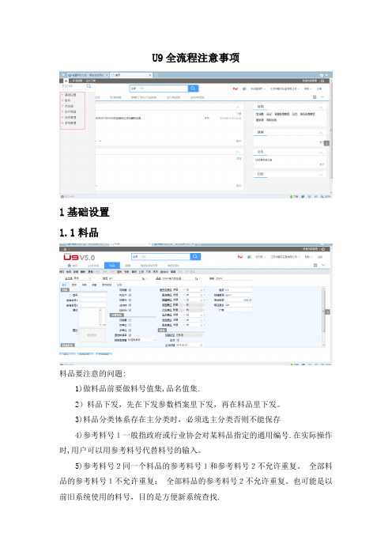392x555 pixels.
Task: Tick the first unchecked checkbox in inventory section
Action: click(x=130, y=320)
